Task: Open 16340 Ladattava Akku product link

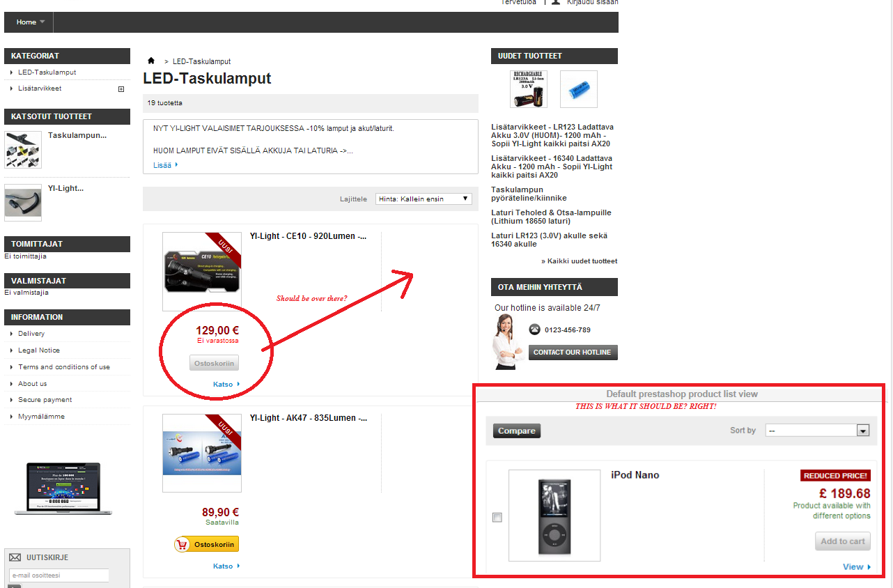Action: click(x=552, y=167)
